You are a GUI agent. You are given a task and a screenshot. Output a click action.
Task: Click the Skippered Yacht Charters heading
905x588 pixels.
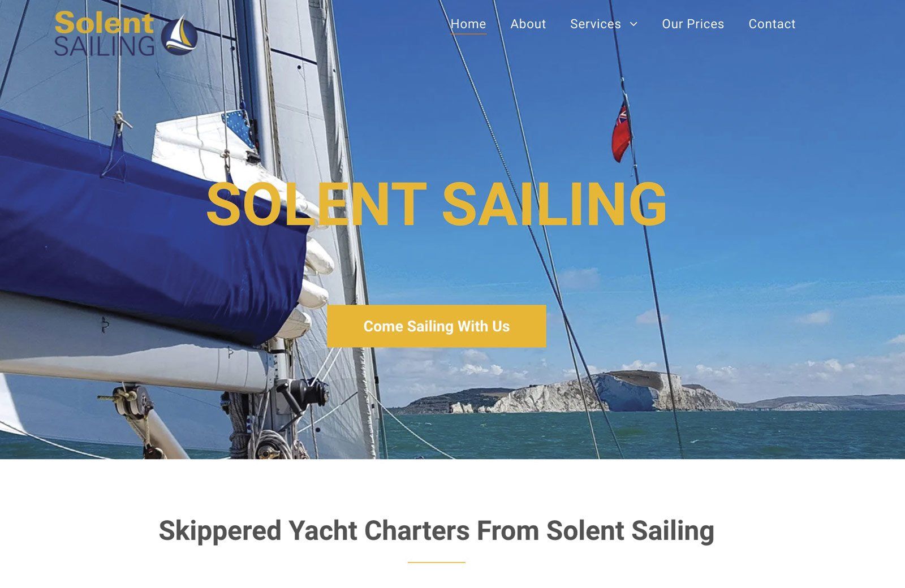[x=437, y=531]
